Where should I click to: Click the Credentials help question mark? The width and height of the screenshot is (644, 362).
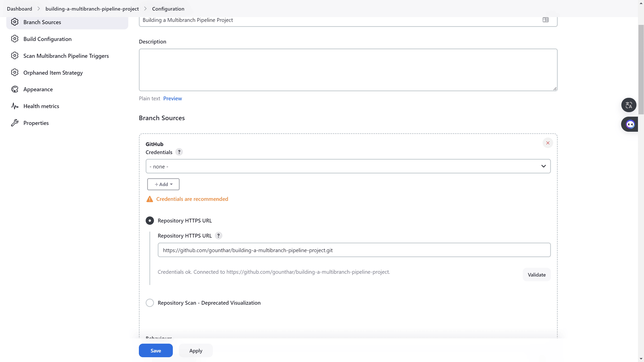point(179,152)
